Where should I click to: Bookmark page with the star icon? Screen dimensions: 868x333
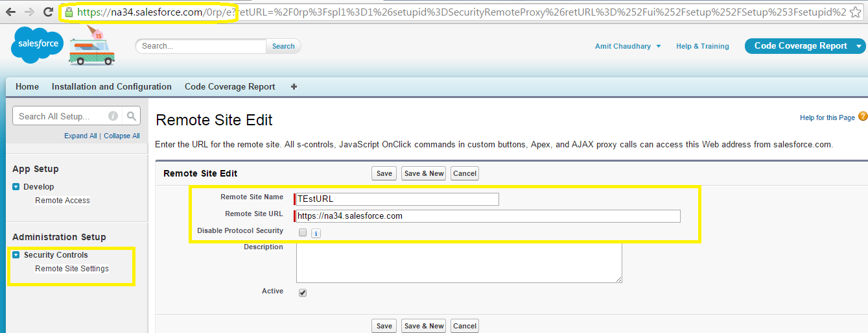click(x=857, y=12)
